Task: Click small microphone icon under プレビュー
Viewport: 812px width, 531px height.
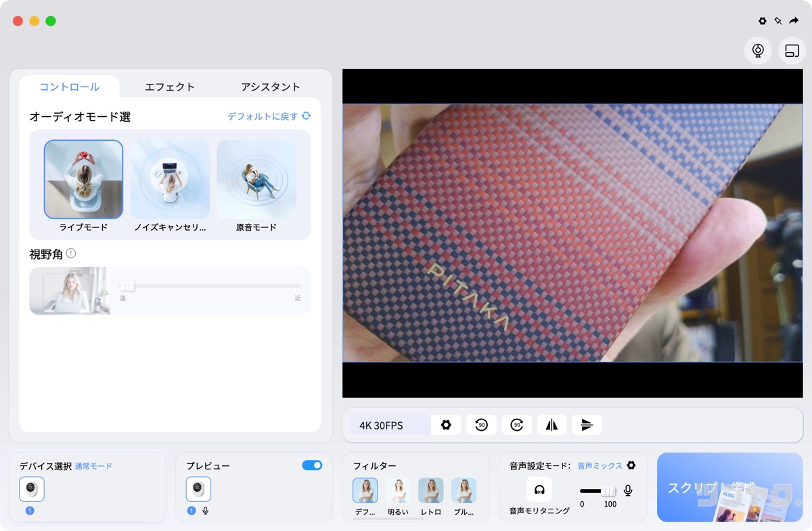Action: [206, 511]
